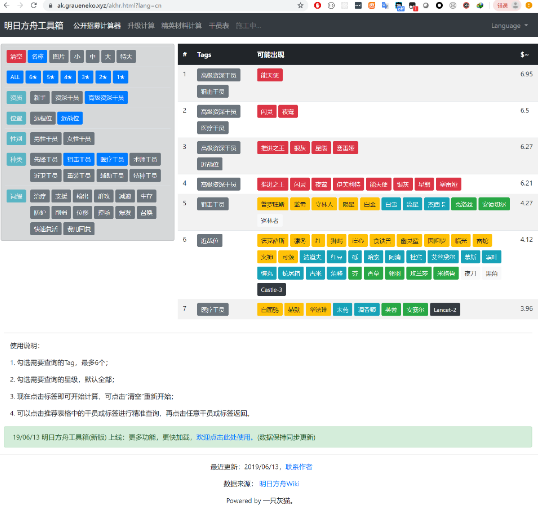Click score value 6.95 in row 1
The height and width of the screenshot is (512, 538).
click(526, 74)
